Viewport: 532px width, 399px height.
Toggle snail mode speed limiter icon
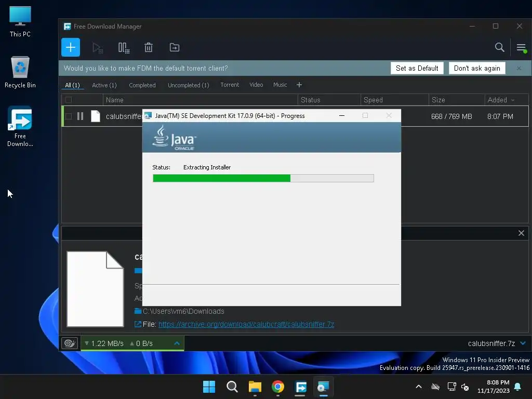pyautogui.click(x=70, y=343)
